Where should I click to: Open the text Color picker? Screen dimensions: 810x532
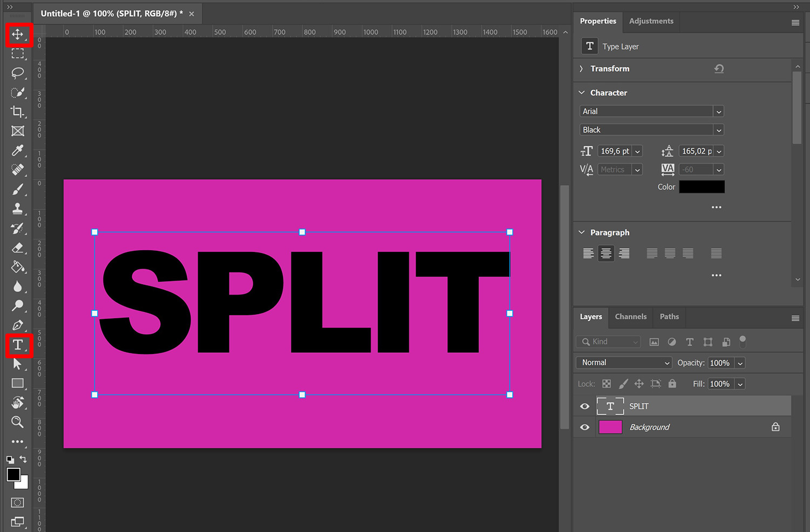[701, 187]
